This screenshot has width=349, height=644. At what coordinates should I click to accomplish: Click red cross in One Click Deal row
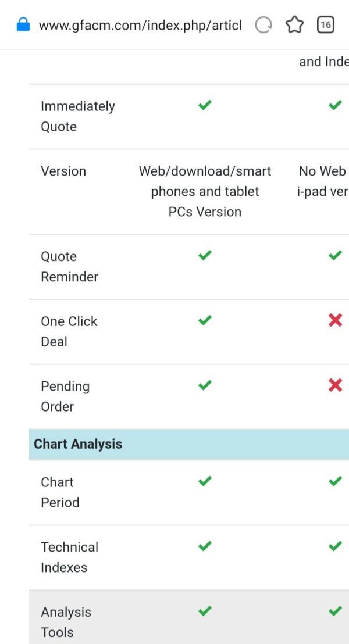click(x=335, y=320)
